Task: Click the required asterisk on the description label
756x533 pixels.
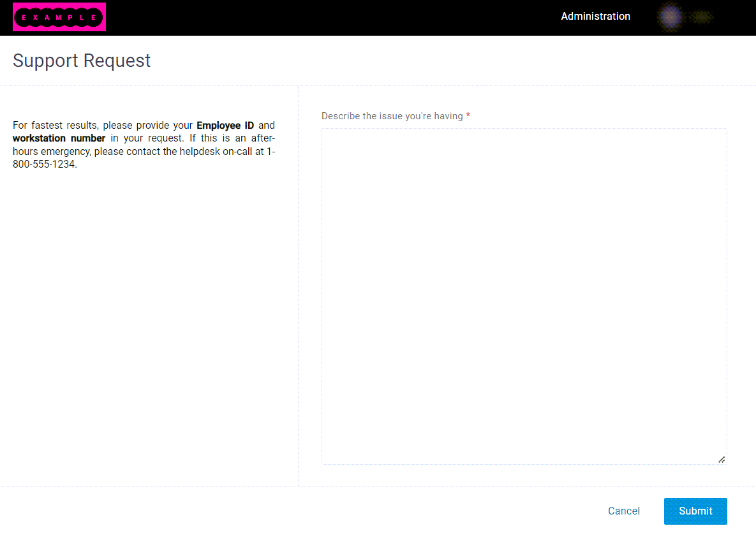Action: (468, 115)
